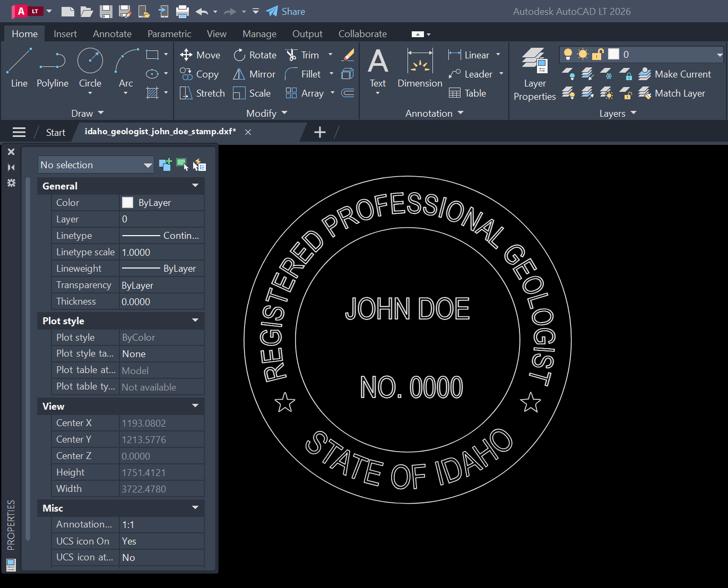Image resolution: width=728 pixels, height=588 pixels.
Task: Click Make Current layer button
Action: pyautogui.click(x=674, y=74)
